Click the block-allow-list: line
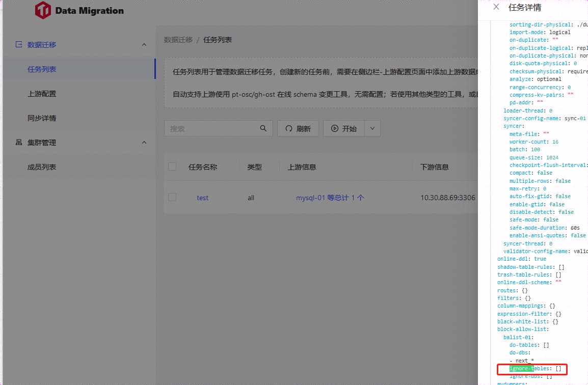The height and width of the screenshot is (385, 588). 523,329
